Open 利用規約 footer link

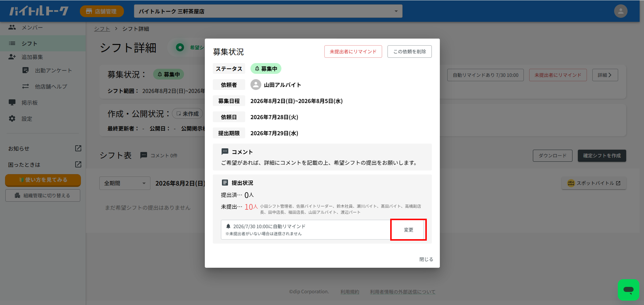[x=350, y=292]
